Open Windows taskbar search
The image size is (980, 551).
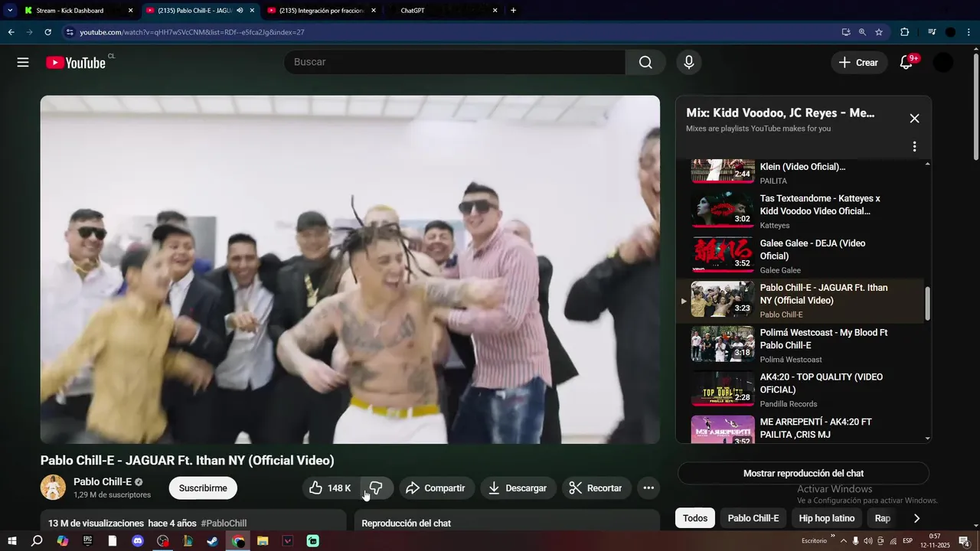tap(37, 541)
